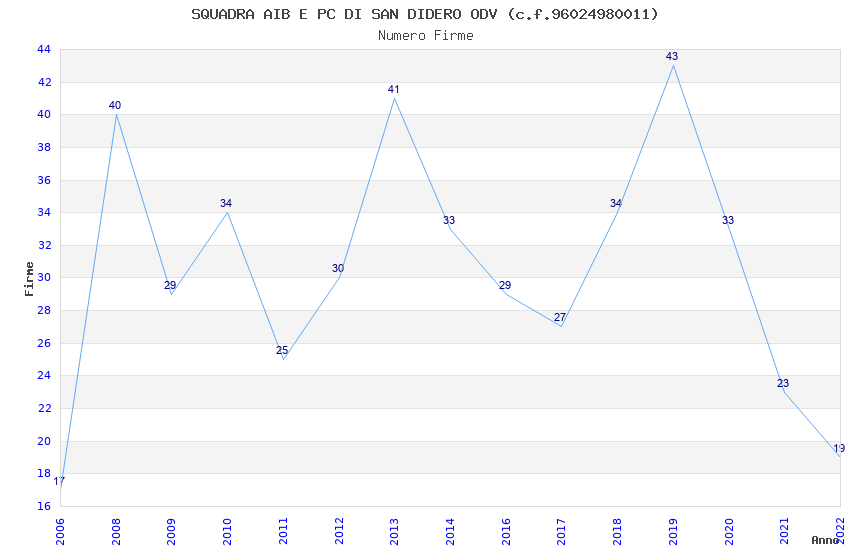
Task: Click the y-axis tick value 24
Action: [x=44, y=376]
